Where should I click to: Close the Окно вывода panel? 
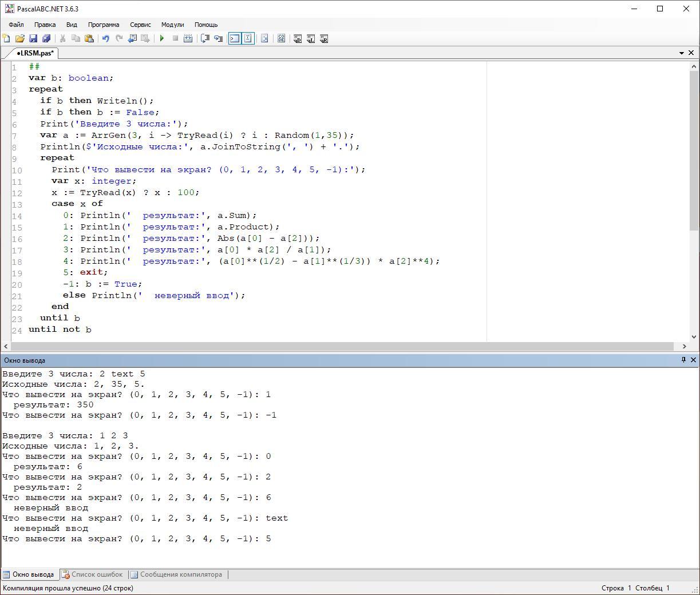(x=693, y=360)
